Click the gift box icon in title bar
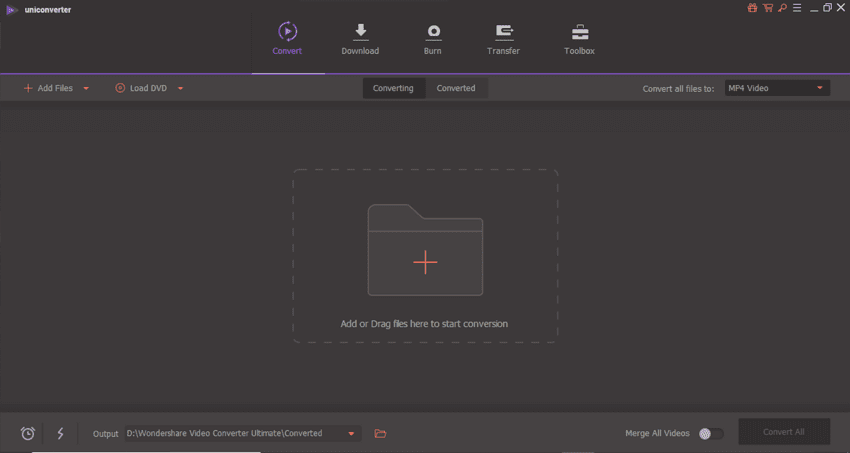This screenshot has width=850, height=453. pos(752,8)
